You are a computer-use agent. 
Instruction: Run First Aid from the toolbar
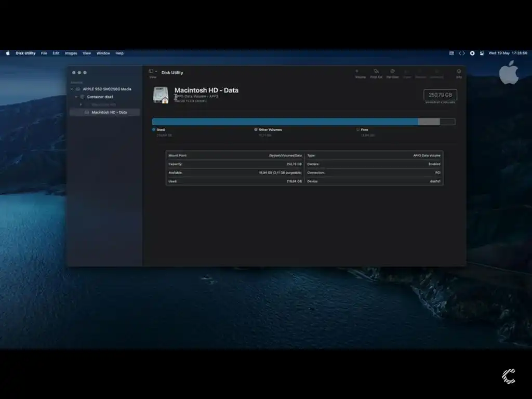376,74
